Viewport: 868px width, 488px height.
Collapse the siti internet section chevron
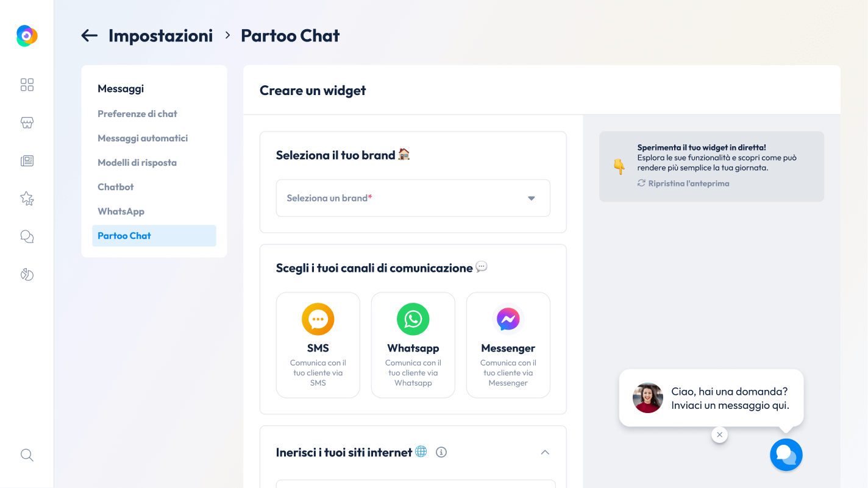[x=546, y=452]
